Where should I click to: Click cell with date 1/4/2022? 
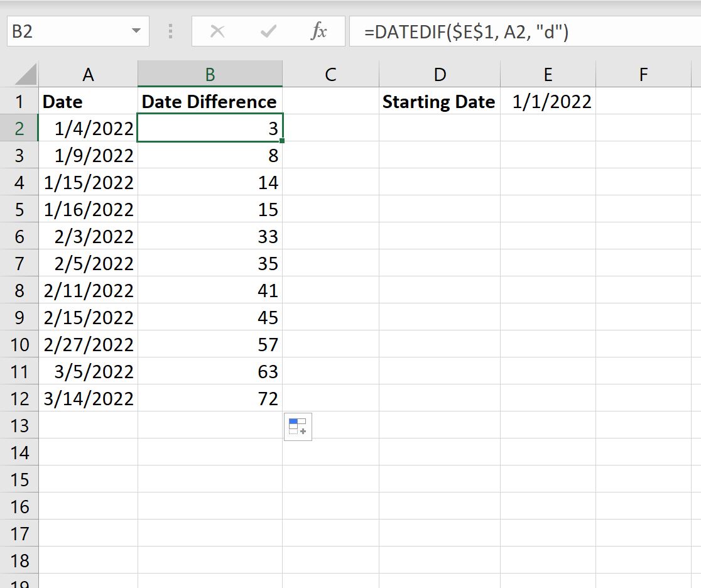(88, 128)
